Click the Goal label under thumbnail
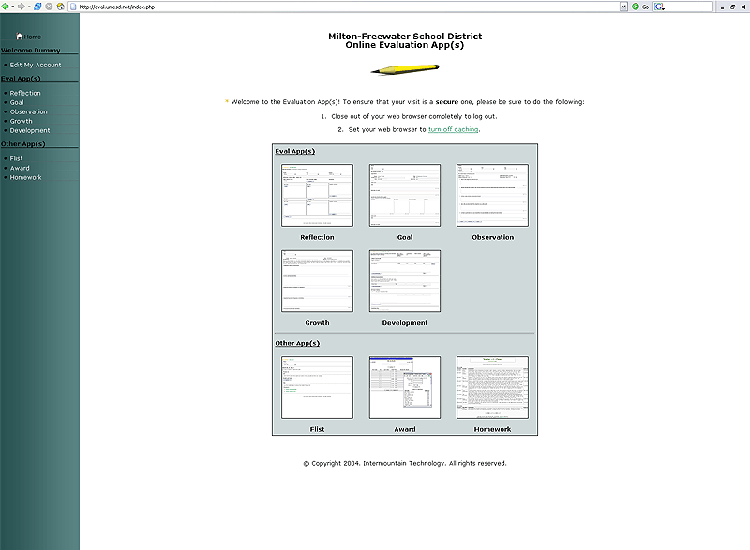 (404, 237)
